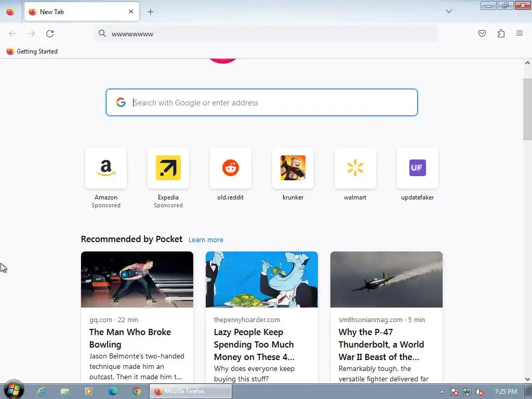The height and width of the screenshot is (399, 532).
Task: Show hidden tray icons arrow
Action: (x=442, y=392)
